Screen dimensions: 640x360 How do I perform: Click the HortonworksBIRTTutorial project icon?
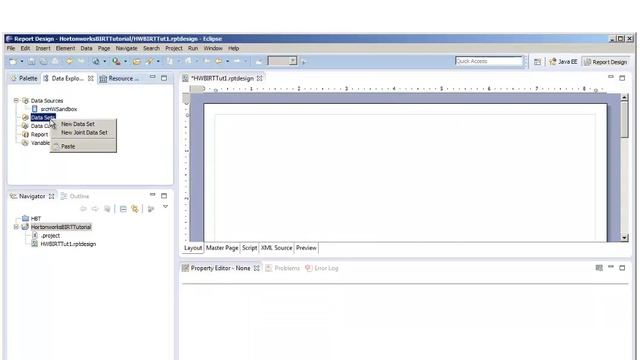coord(25,227)
